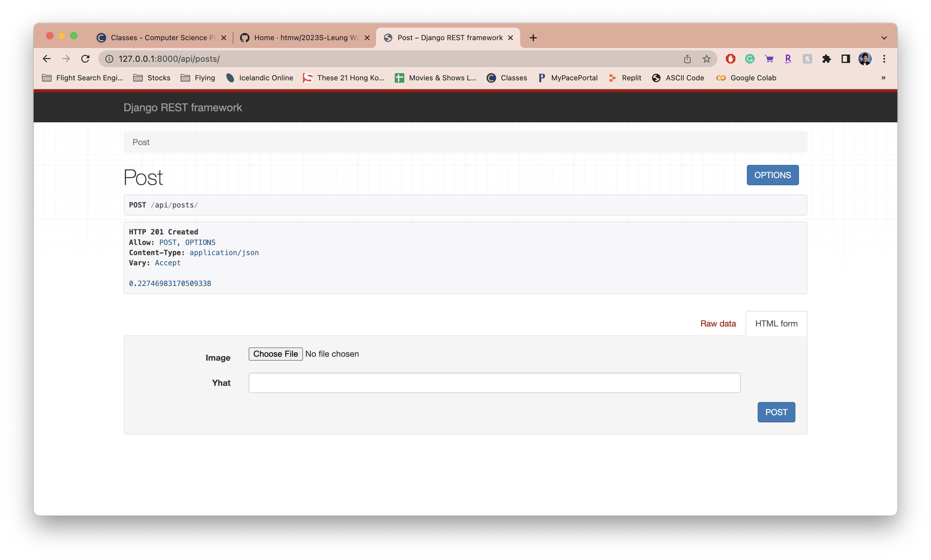The height and width of the screenshot is (560, 931).
Task: Click the blue OPTIONS button
Action: coord(772,175)
